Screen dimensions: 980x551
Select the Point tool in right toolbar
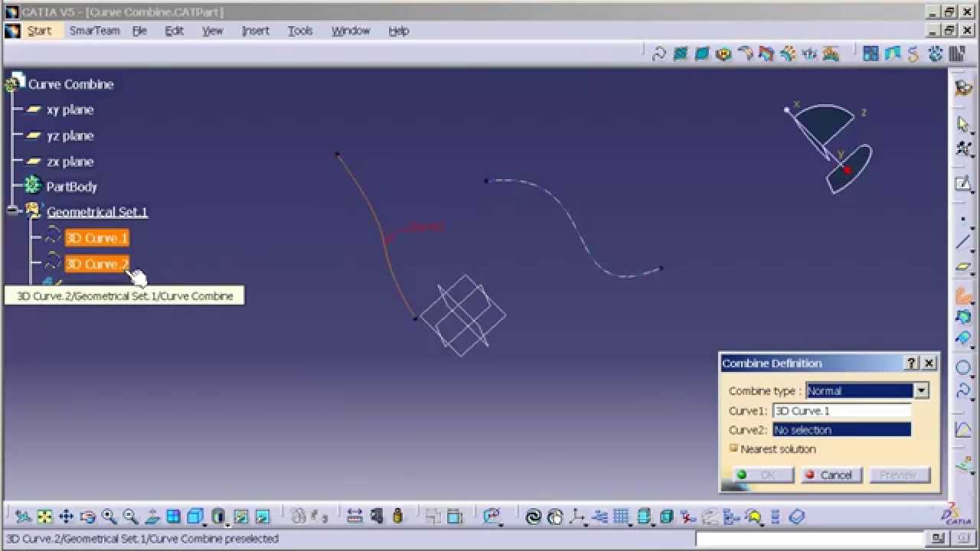(x=963, y=220)
